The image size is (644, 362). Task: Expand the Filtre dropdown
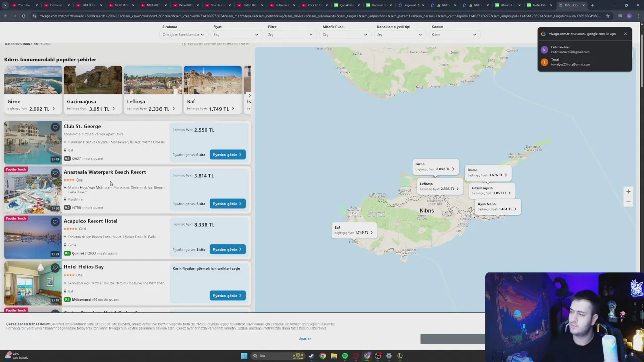pos(290,35)
